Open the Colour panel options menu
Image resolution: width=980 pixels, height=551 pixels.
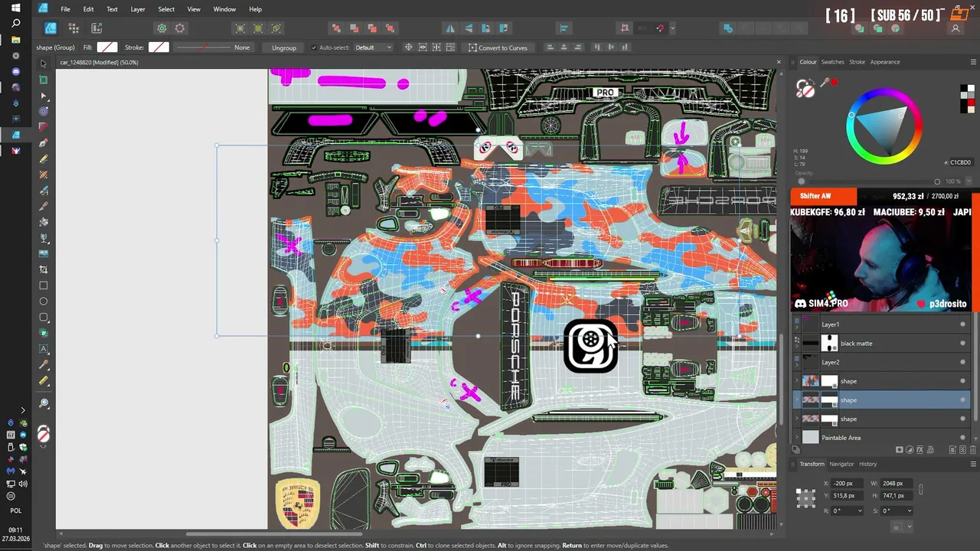(974, 62)
